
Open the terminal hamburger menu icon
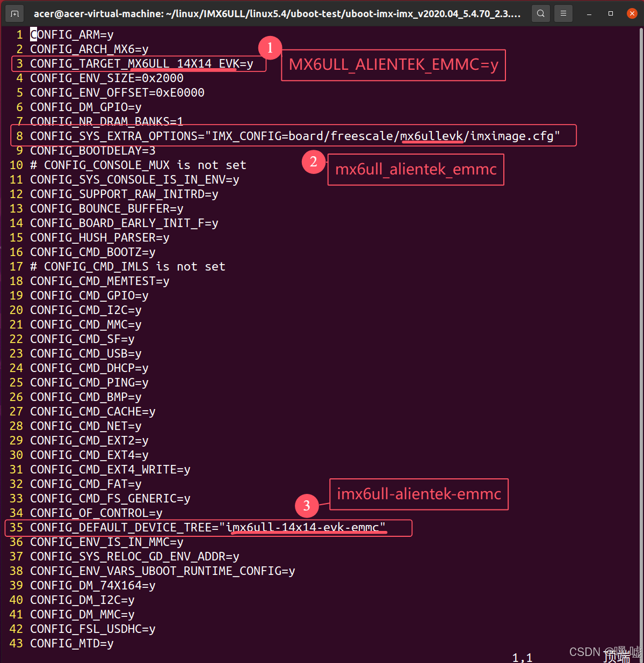click(563, 13)
